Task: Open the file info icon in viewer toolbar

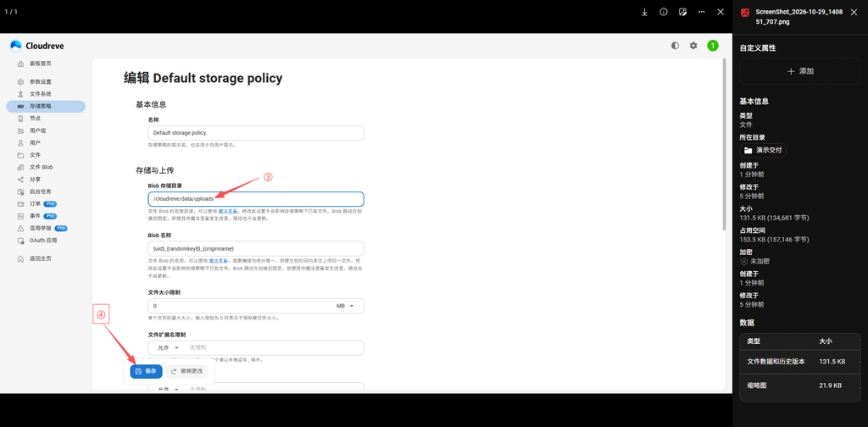Action: 663,12
